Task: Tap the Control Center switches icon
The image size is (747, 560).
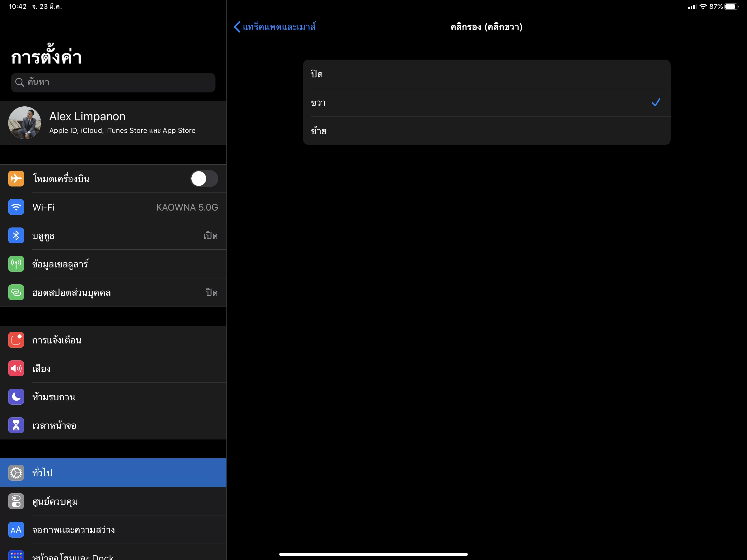Action: click(16, 501)
